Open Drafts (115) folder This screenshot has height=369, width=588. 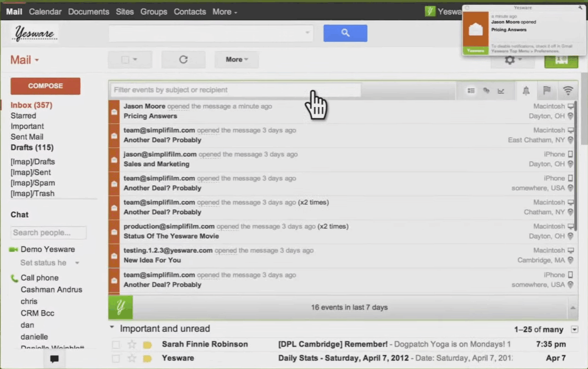pos(32,147)
